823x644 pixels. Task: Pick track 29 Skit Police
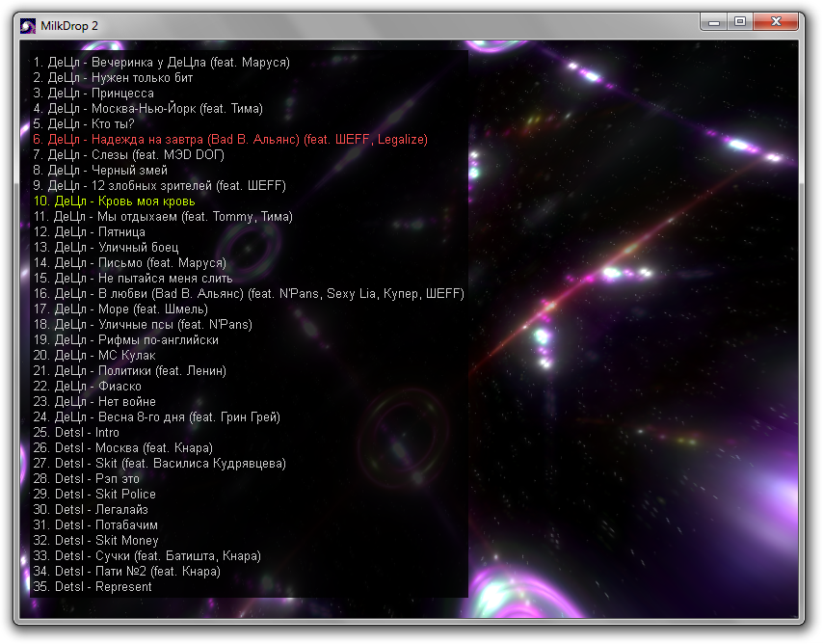(x=94, y=495)
